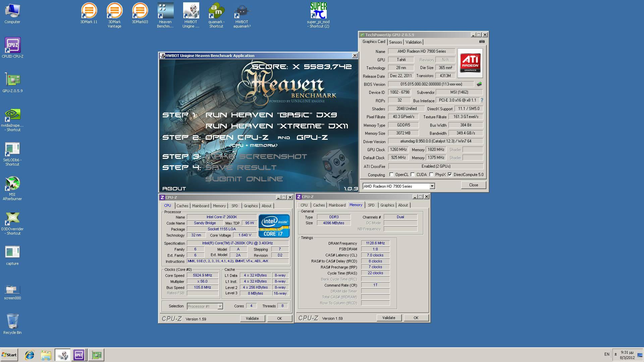Launch 3DMark03 desktop shortcut

click(x=140, y=14)
